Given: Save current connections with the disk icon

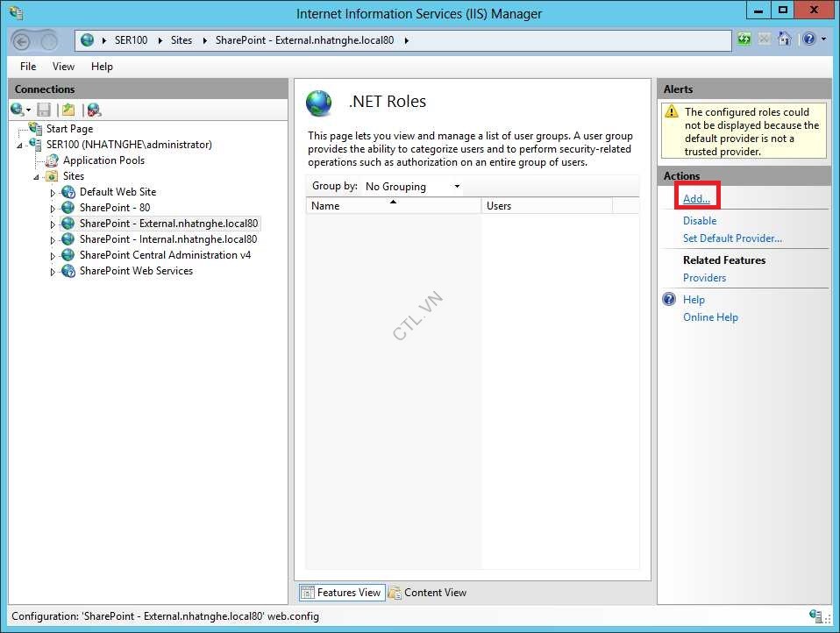Looking at the screenshot, I should point(43,109).
